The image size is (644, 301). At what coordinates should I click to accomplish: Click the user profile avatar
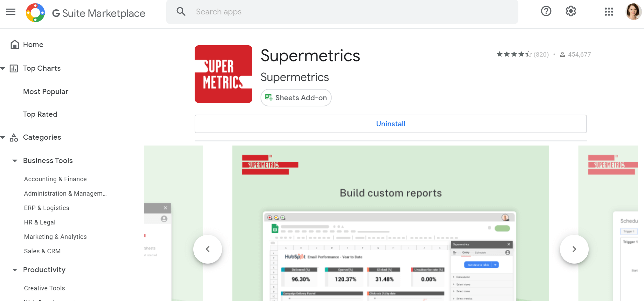point(633,12)
